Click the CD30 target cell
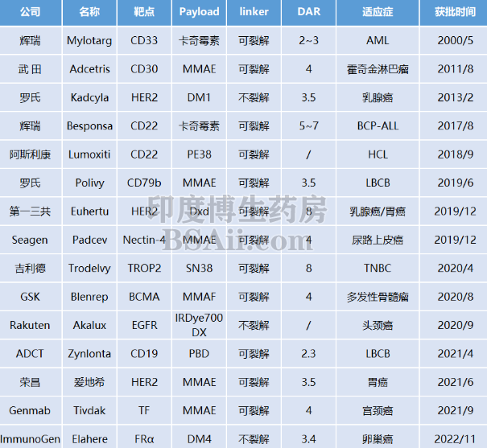 click(144, 69)
